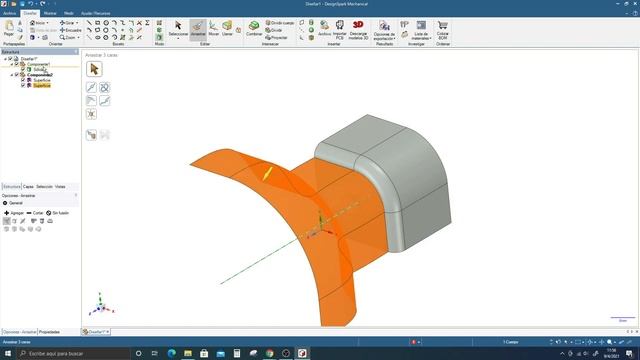Switch to the Capas panel tab
Image resolution: width=640 pixels, height=360 pixels.
(28, 187)
